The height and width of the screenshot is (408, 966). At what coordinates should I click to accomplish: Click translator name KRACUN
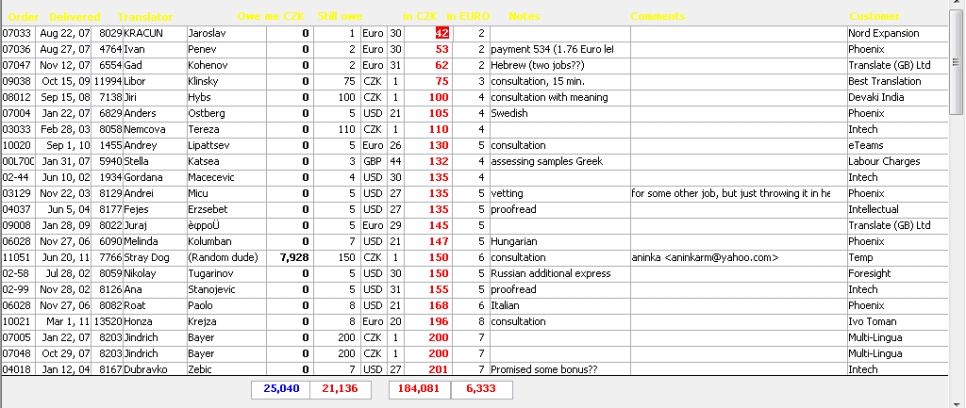pos(144,33)
